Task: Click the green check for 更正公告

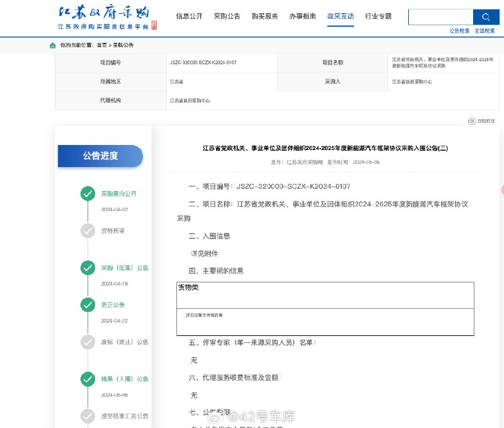Action: [88, 305]
